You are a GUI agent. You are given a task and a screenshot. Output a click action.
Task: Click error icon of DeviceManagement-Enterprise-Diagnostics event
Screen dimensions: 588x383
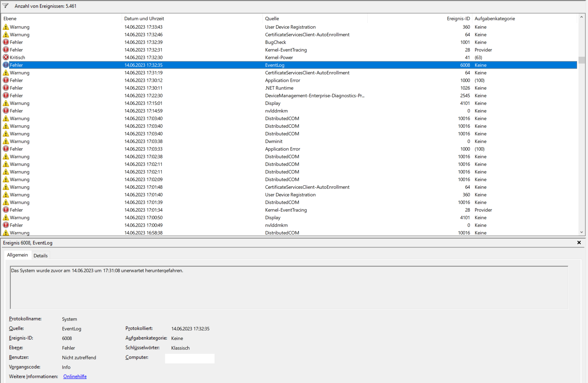click(6, 95)
